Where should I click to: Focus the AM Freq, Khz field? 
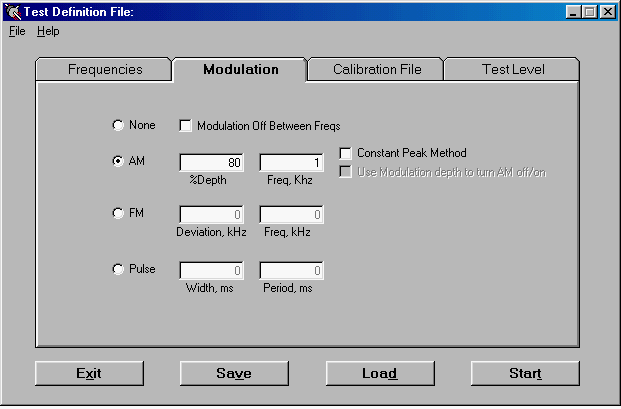292,163
